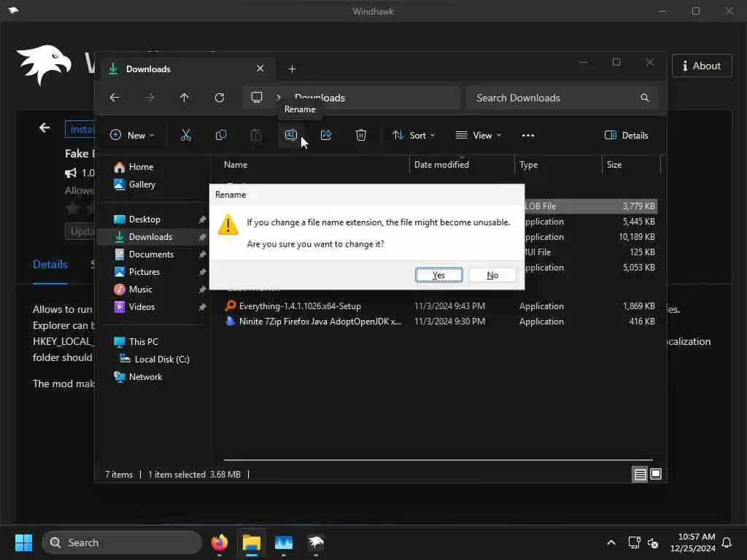The width and height of the screenshot is (747, 560).
Task: Add a new Explorer tab
Action: tap(292, 69)
